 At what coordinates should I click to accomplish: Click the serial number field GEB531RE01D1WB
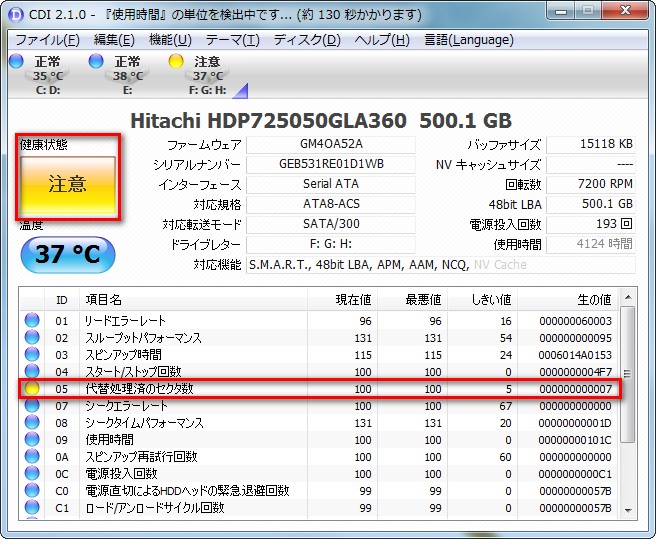(330, 164)
